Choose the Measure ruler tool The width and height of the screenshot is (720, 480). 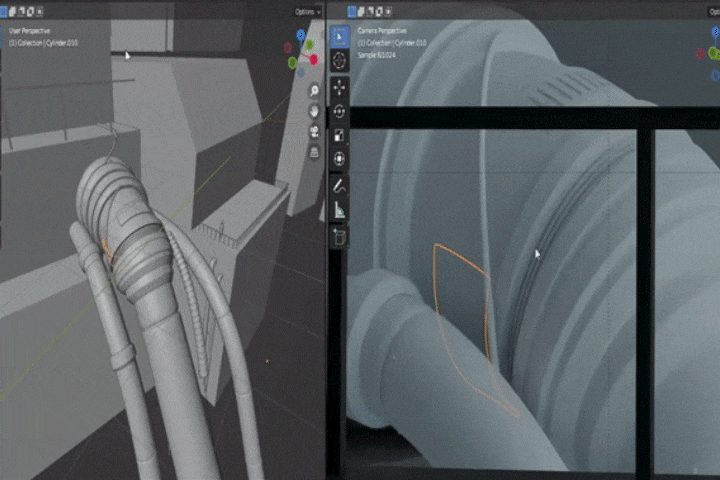pyautogui.click(x=339, y=210)
